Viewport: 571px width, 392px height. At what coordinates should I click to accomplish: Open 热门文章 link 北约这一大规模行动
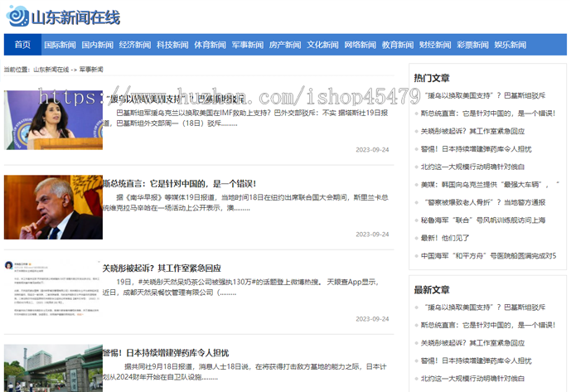point(472,167)
